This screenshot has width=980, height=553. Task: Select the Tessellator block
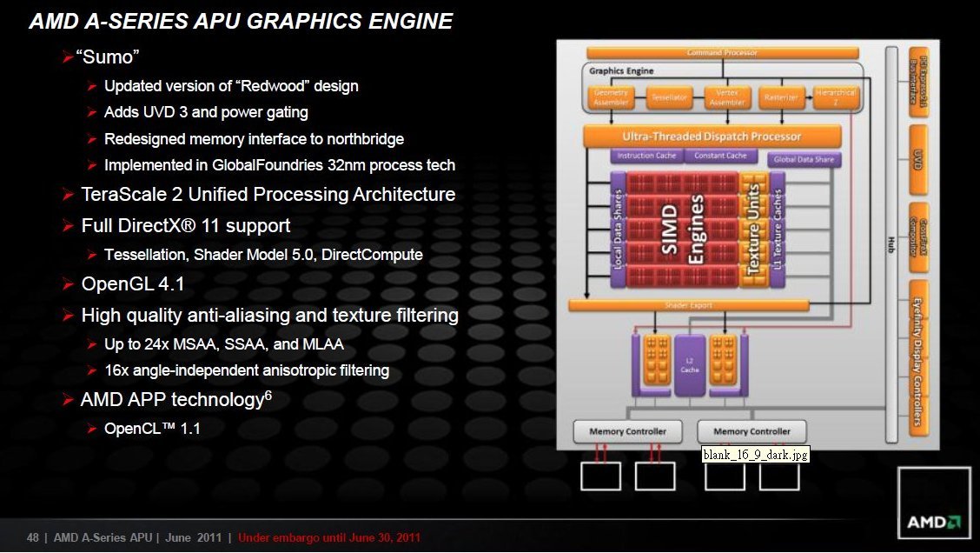[x=669, y=97]
